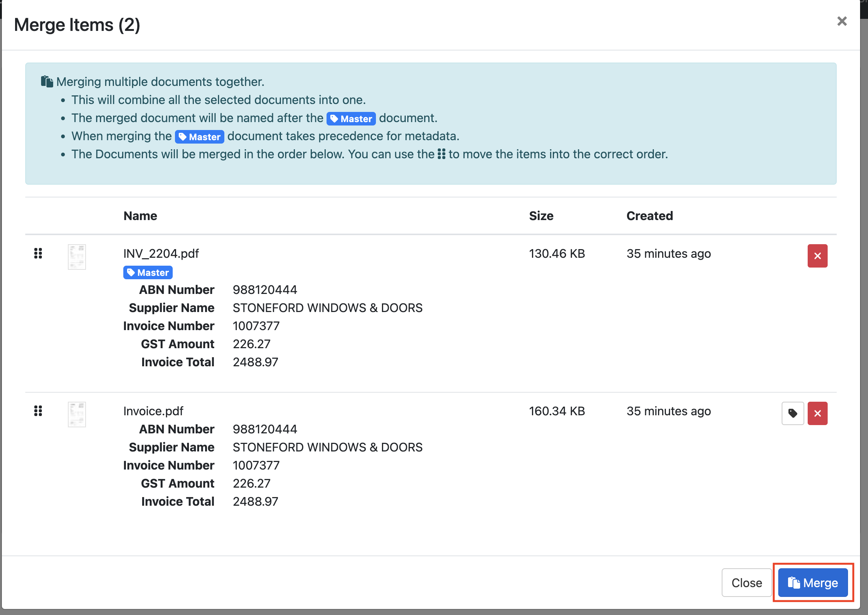
Task: Click the Created column header
Action: [649, 216]
